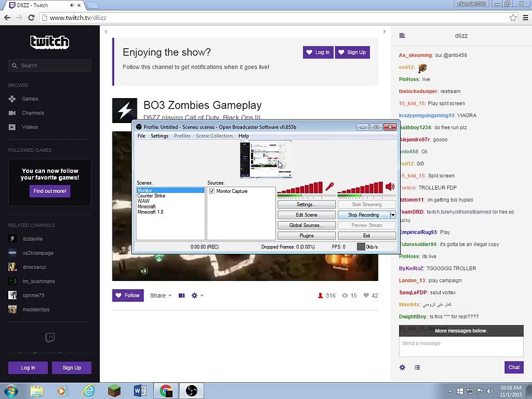The image size is (532, 399).
Task: Click Log In in banner
Action: tap(318, 52)
